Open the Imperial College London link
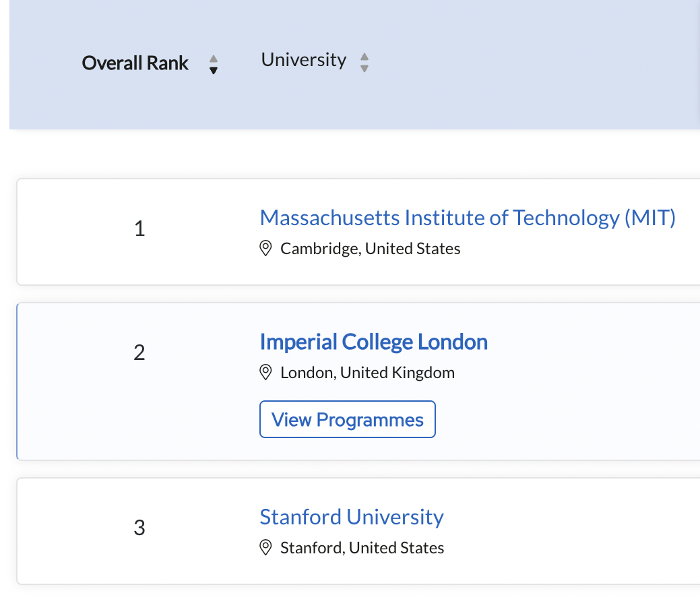700x612 pixels. pos(373,342)
